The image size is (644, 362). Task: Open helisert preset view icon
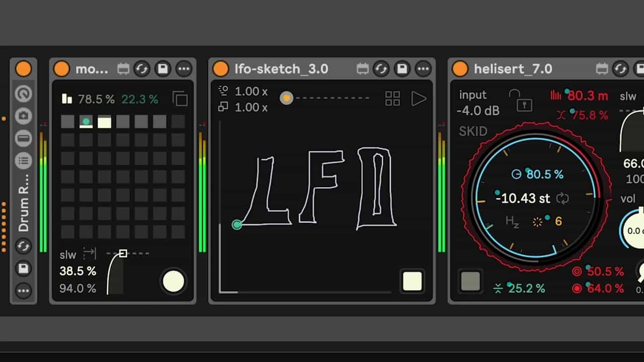(x=602, y=69)
